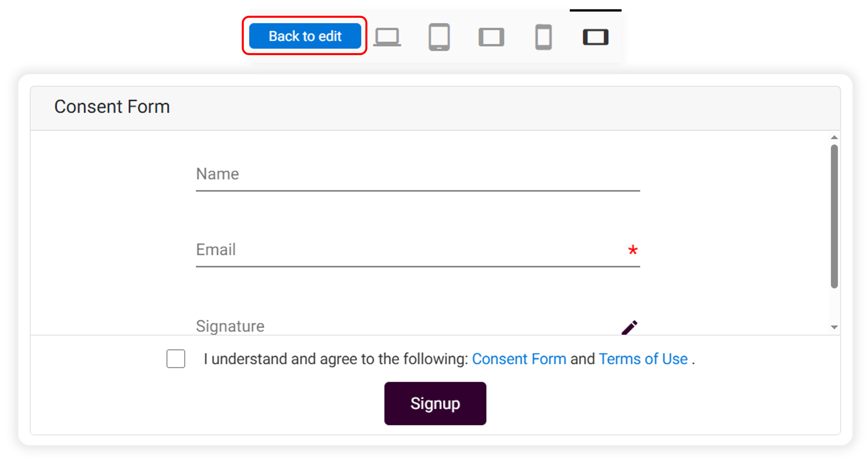
Task: Click the form scrollbar down arrow
Action: [834, 327]
